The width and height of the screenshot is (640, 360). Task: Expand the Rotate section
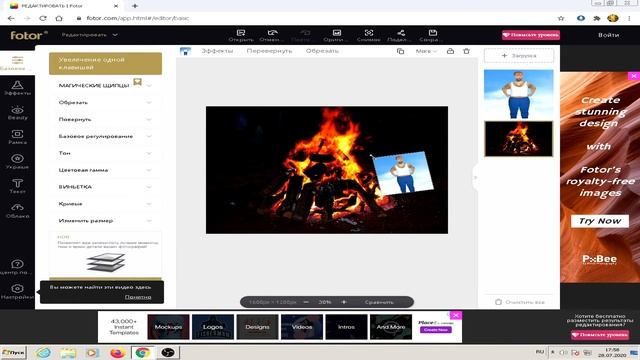pyautogui.click(x=105, y=119)
